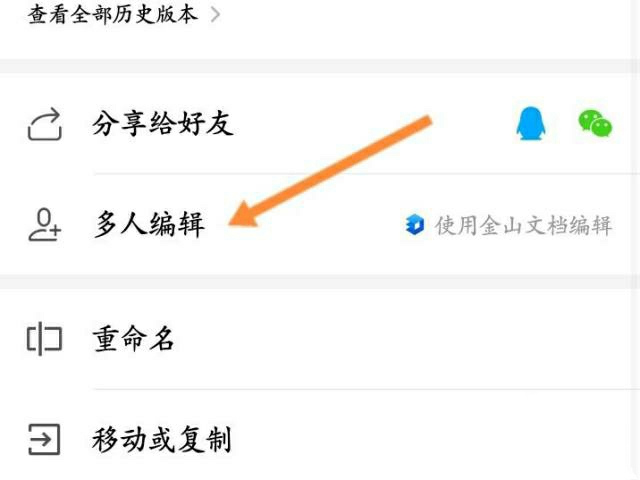Open 使用金山文档编辑 link
Image resolution: width=640 pixels, height=480 pixels.
[524, 225]
